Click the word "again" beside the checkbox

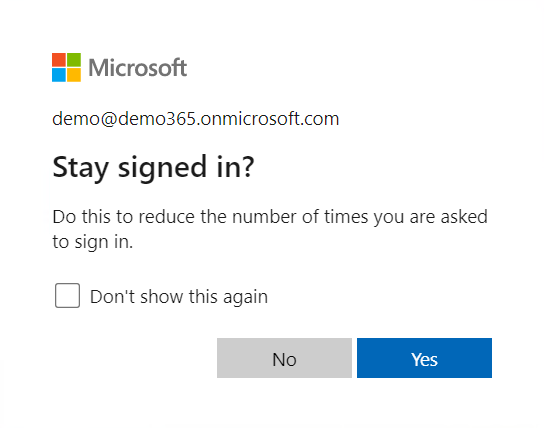(x=246, y=298)
